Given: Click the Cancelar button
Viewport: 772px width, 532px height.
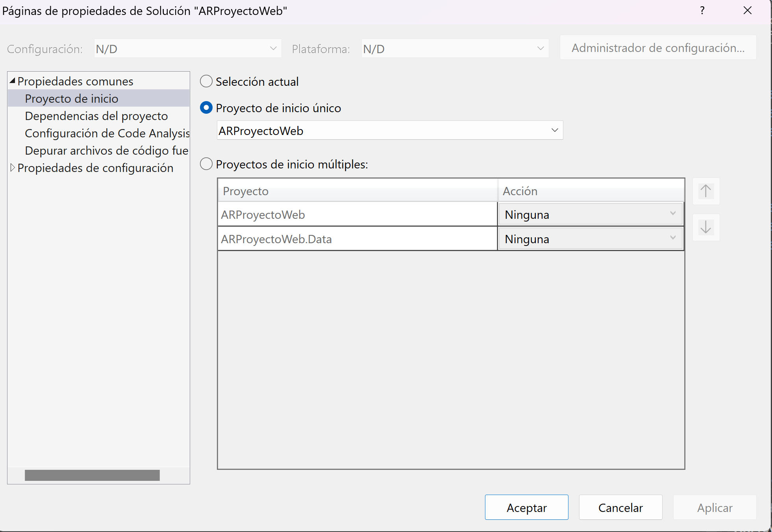Looking at the screenshot, I should (620, 507).
